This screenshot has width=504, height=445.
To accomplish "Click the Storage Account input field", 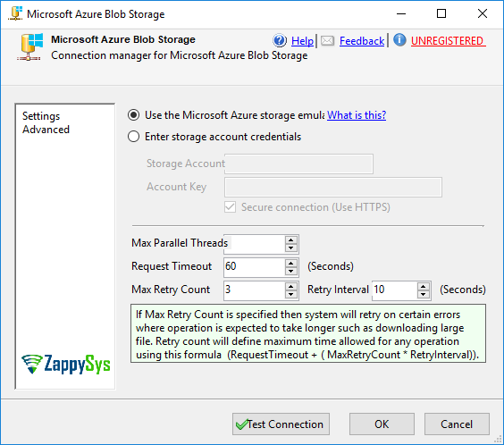I will (299, 164).
